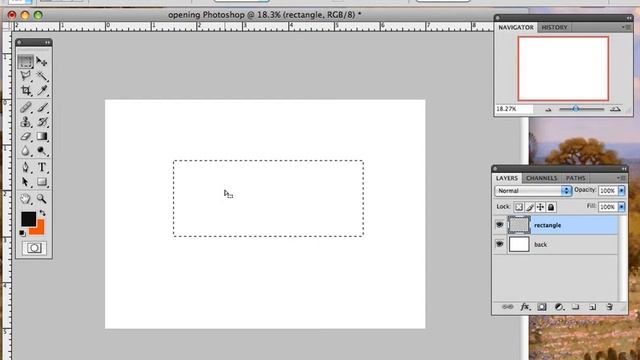The height and width of the screenshot is (360, 640).
Task: Select the Path Selection tool
Action: 25,182
